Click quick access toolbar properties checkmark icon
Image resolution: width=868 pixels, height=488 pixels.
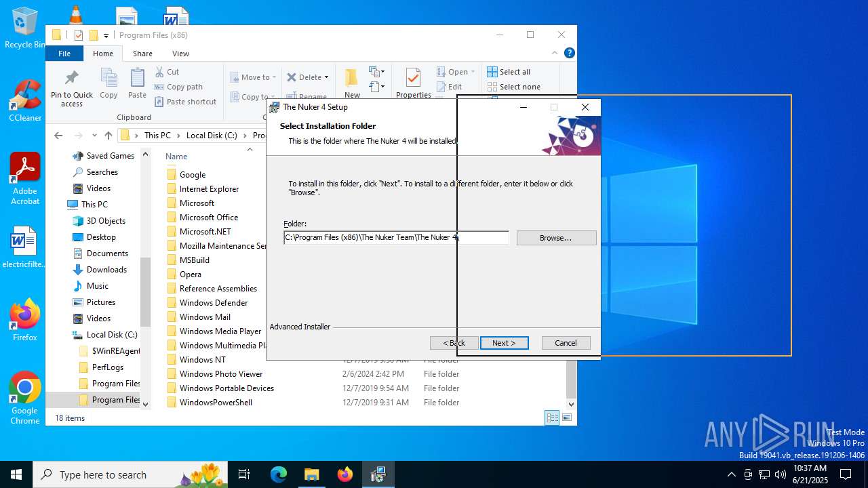78,35
